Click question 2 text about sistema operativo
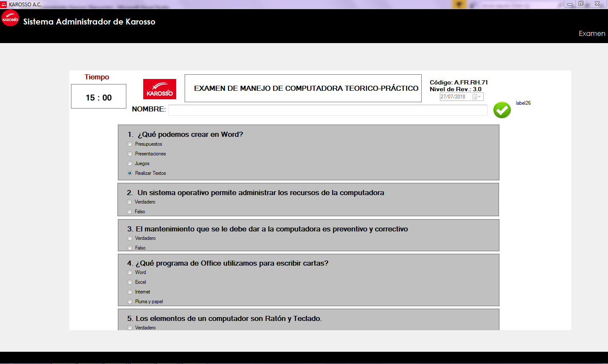 point(255,193)
